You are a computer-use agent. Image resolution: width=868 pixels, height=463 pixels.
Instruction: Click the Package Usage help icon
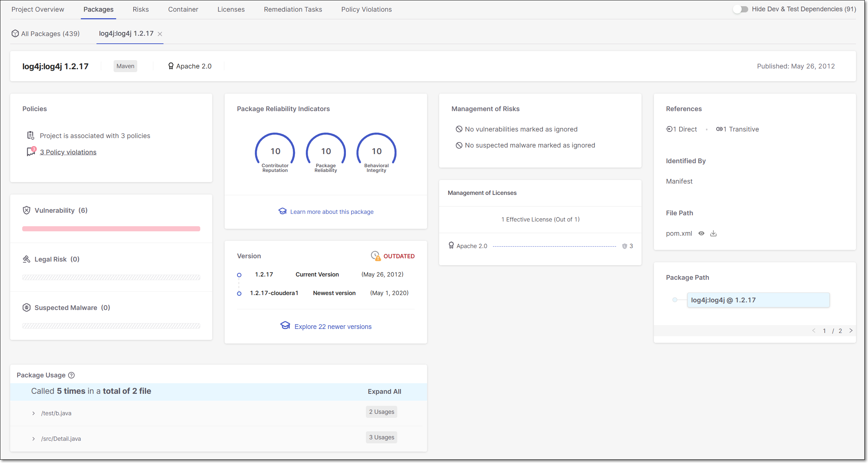pos(72,375)
